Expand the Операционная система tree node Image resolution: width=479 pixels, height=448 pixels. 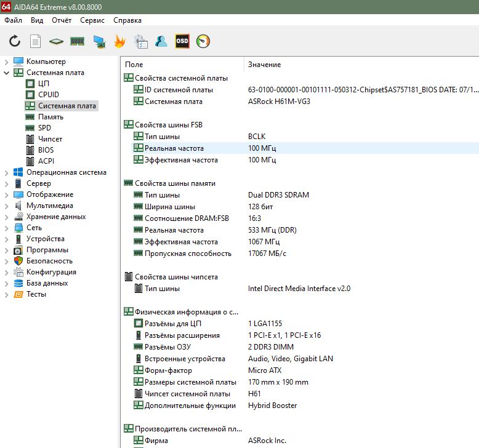[6, 173]
